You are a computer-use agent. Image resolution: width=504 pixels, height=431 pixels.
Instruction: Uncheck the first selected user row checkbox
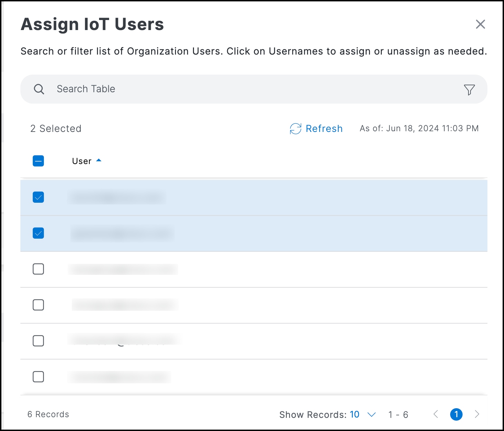tap(38, 197)
